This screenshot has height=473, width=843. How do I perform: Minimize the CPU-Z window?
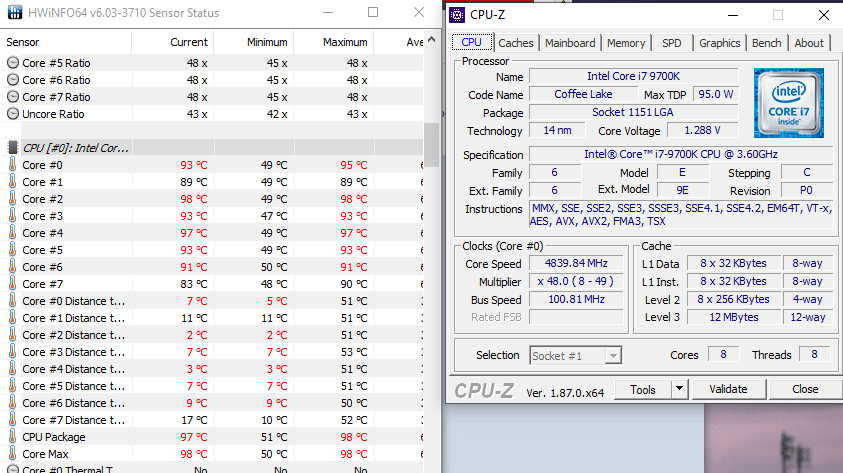(x=733, y=15)
